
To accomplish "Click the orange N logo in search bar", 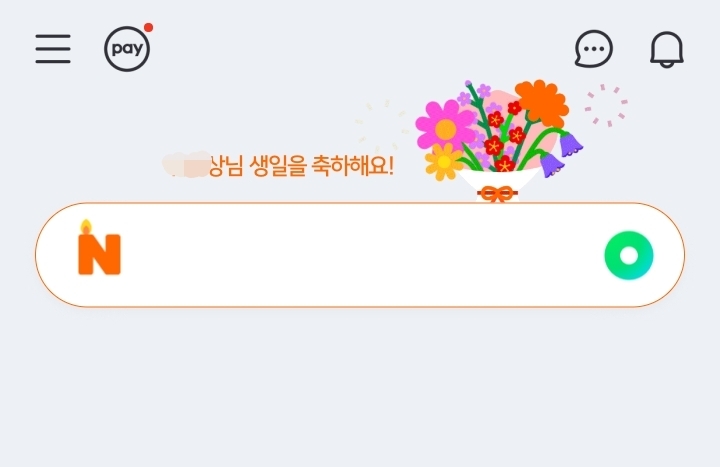I will (99, 254).
